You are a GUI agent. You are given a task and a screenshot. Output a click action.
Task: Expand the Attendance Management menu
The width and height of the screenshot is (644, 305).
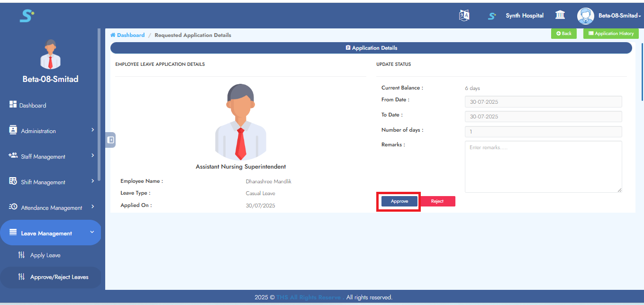click(x=50, y=207)
